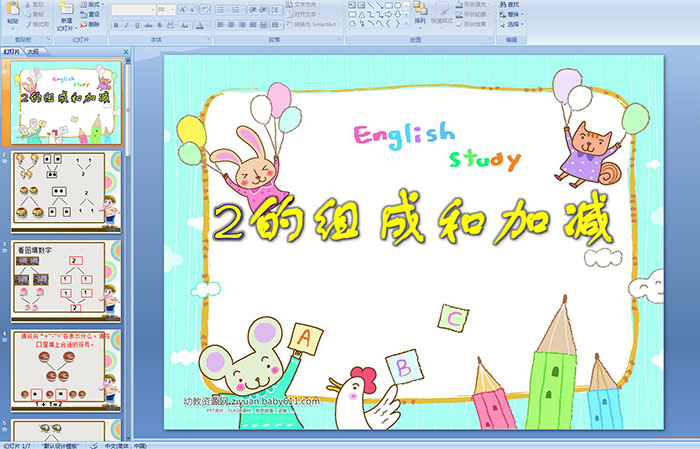The height and width of the screenshot is (449, 700).
Task: Toggle Align Text Left
Action: pyautogui.click(x=220, y=25)
